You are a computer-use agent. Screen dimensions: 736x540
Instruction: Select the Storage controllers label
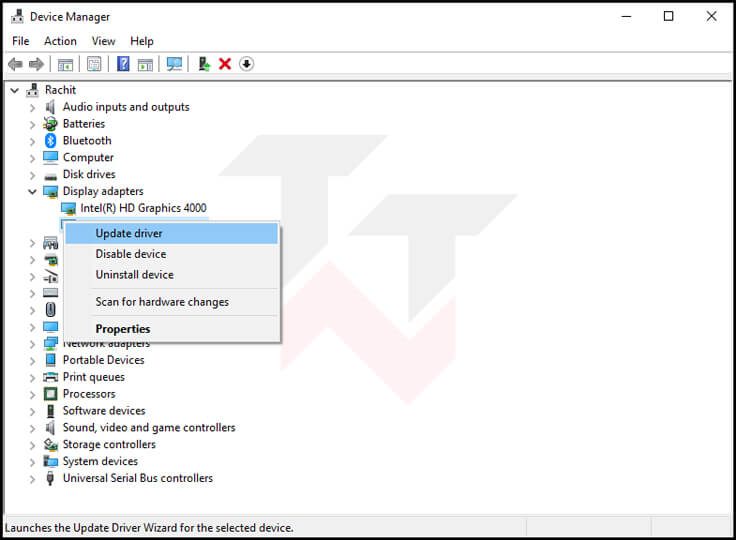(x=109, y=444)
